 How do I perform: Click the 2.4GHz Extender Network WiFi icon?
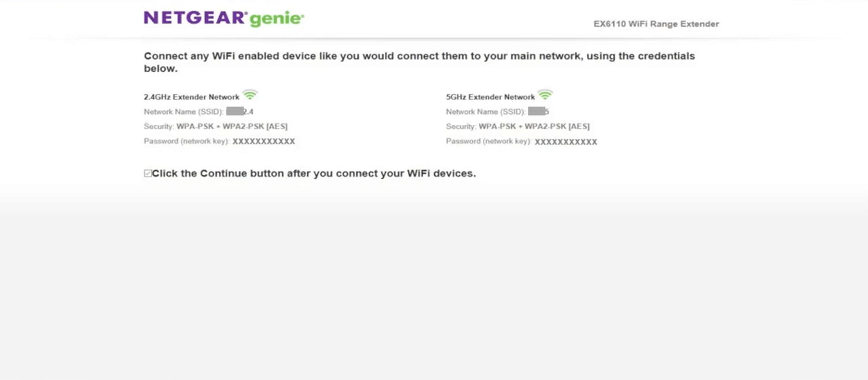[x=250, y=95]
